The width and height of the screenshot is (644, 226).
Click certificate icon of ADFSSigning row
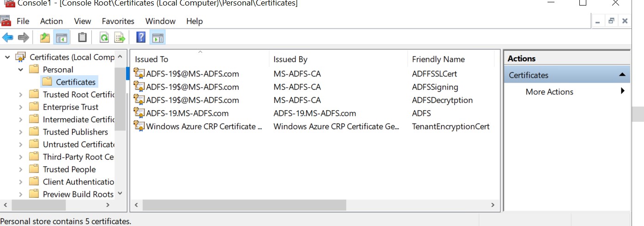139,87
